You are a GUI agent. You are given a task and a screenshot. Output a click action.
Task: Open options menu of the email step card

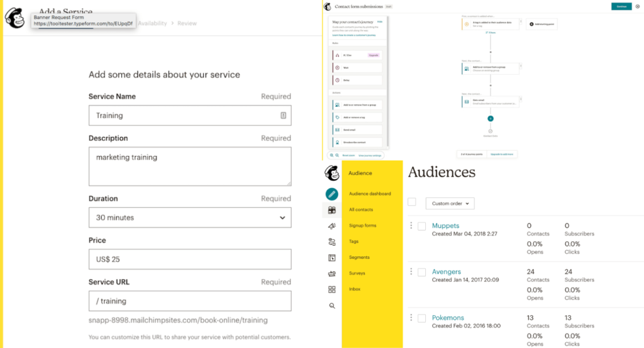pyautogui.click(x=521, y=99)
